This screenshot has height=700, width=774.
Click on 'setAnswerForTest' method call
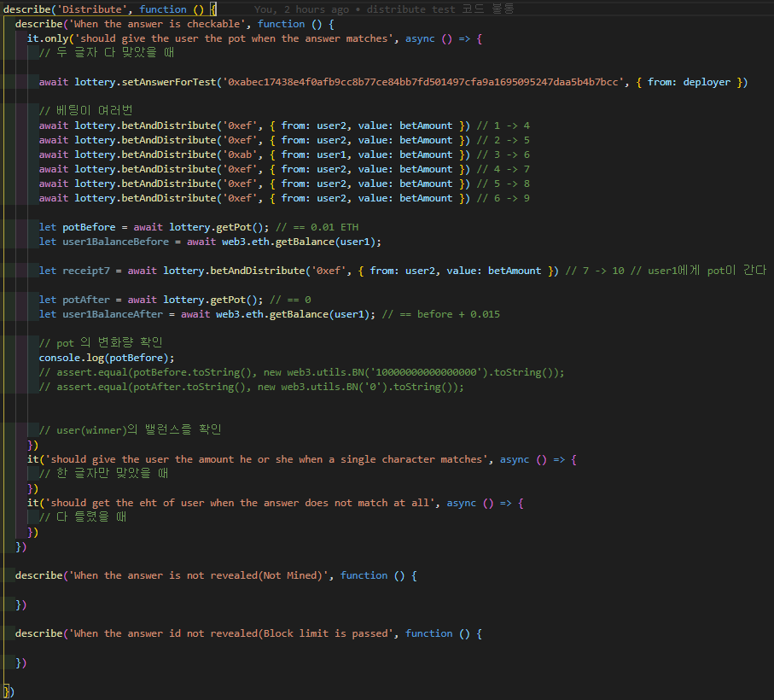coord(169,82)
